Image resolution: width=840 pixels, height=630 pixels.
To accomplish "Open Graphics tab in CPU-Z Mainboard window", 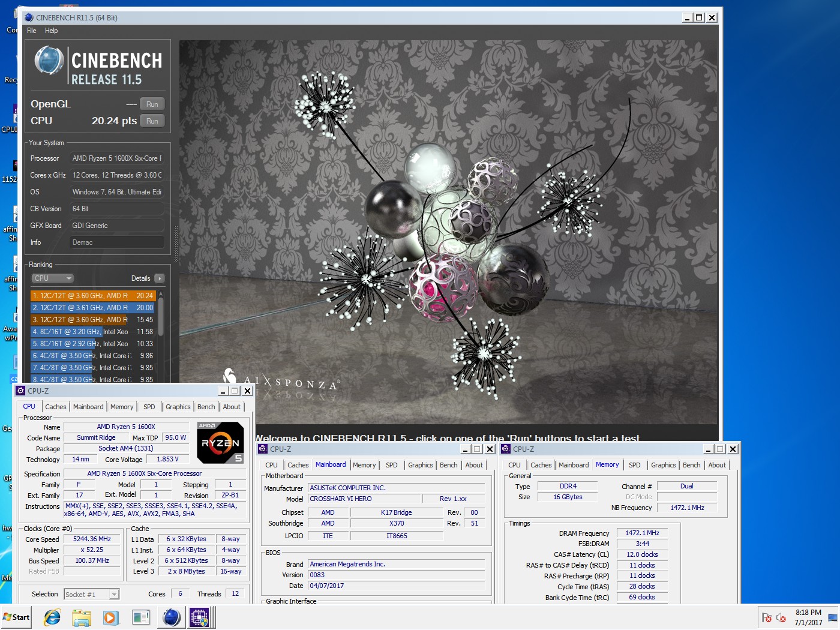I will 421,465.
